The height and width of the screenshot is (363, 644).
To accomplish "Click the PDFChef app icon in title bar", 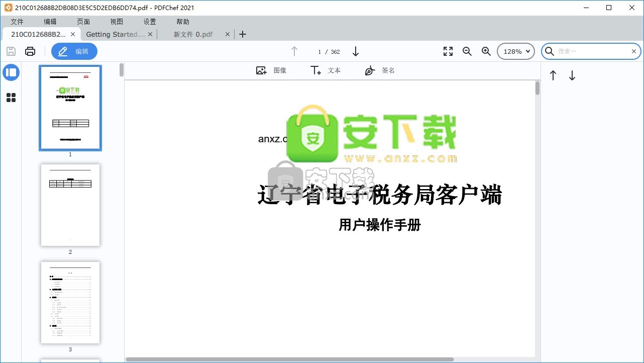I will pos(9,8).
